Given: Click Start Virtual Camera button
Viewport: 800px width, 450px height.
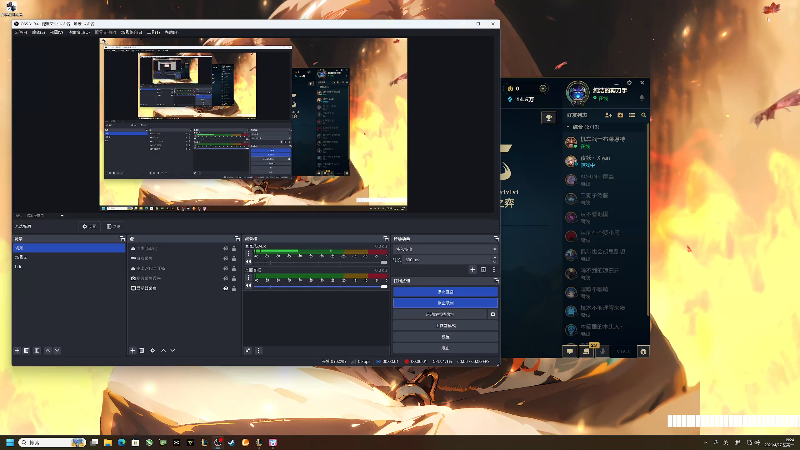Looking at the screenshot, I should click(440, 314).
